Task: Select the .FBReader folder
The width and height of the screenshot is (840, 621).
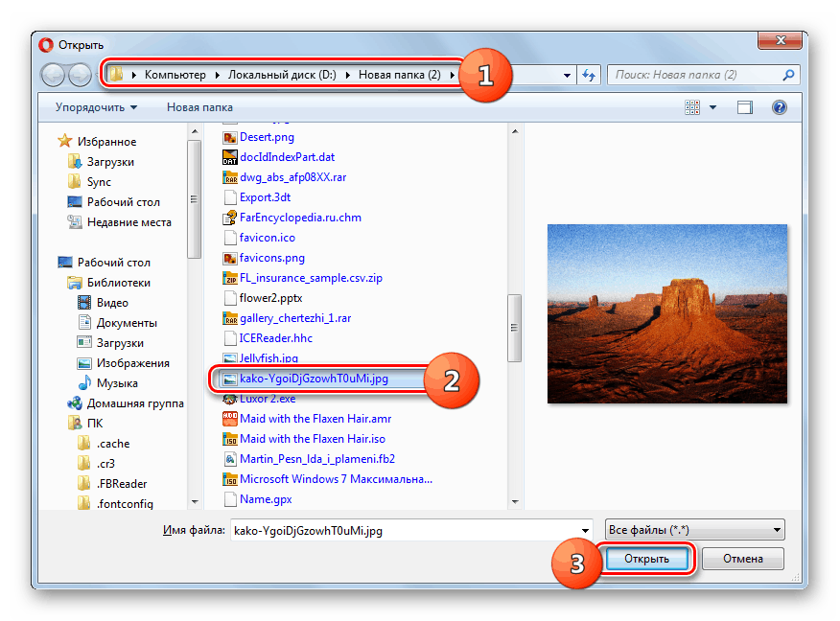Action: pos(122,484)
